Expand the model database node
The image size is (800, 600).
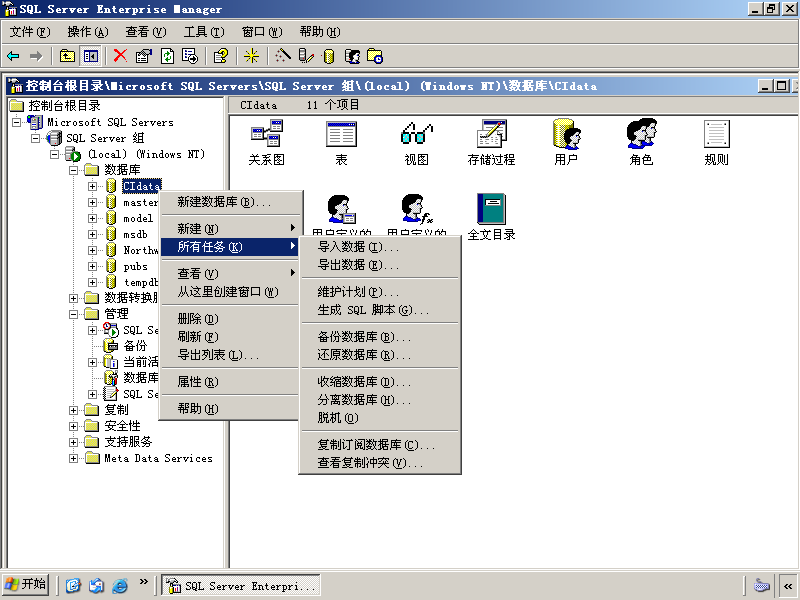pyautogui.click(x=92, y=218)
